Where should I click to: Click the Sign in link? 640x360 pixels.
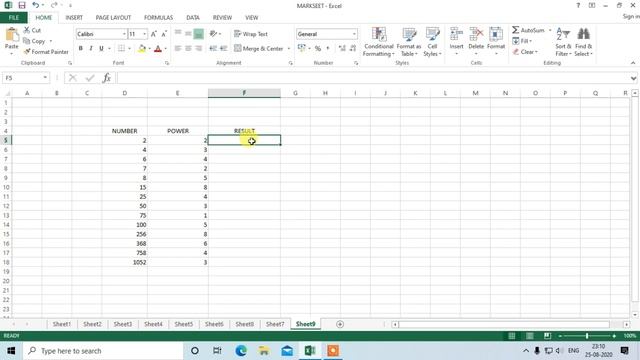coord(631,16)
